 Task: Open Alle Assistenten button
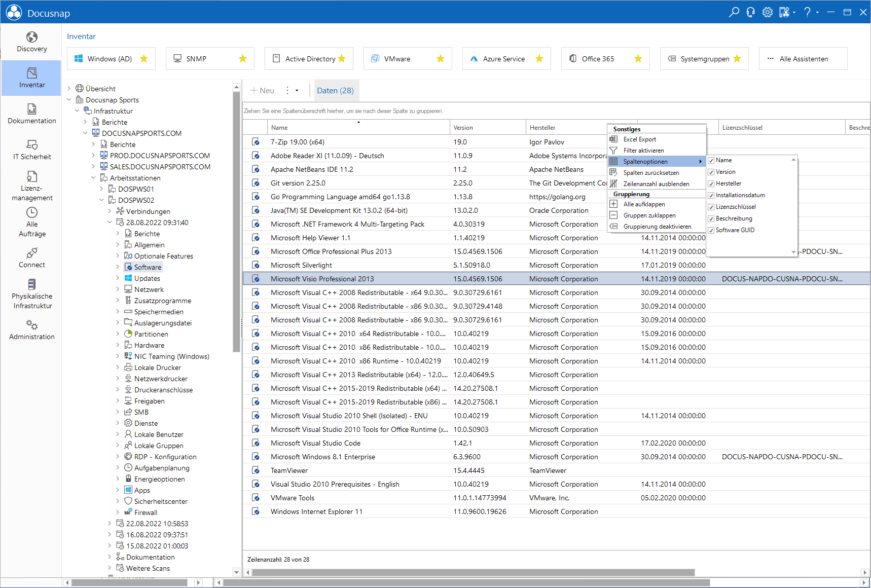(803, 59)
